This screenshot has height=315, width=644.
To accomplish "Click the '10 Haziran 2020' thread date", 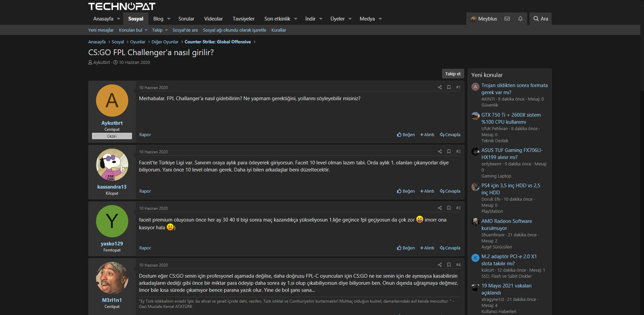I will 134,63.
